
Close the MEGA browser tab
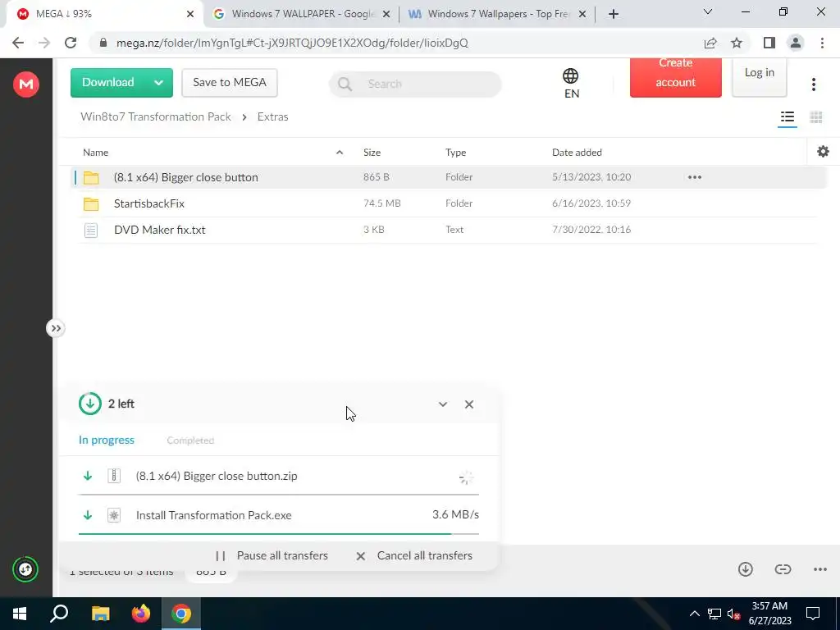[x=190, y=15]
